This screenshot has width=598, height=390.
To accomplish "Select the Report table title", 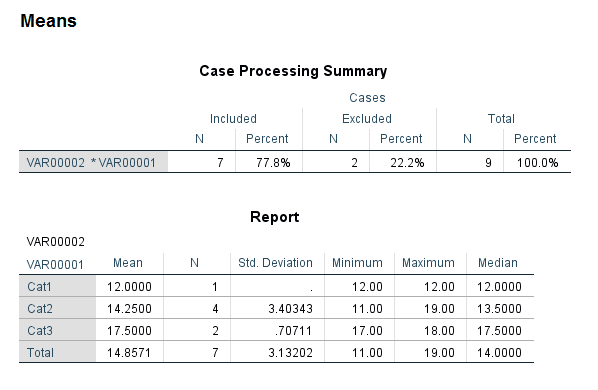I will pos(275,217).
